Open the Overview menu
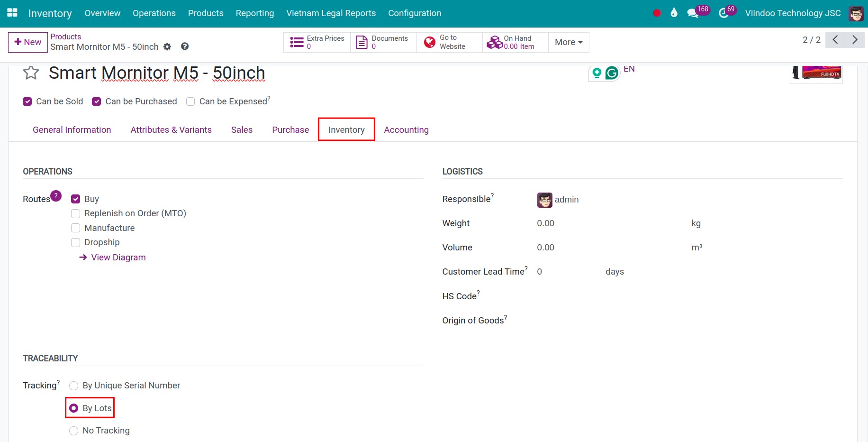This screenshot has width=868, height=442. pos(102,13)
